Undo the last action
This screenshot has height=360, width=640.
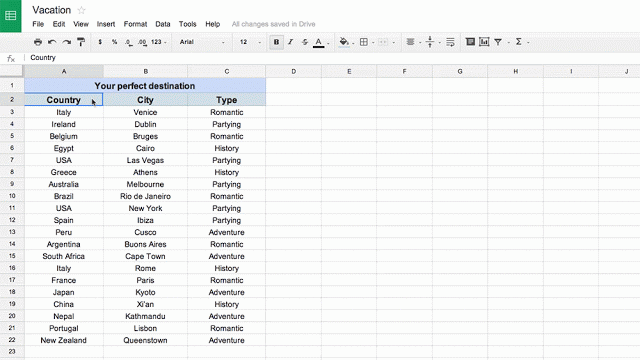coord(52,42)
